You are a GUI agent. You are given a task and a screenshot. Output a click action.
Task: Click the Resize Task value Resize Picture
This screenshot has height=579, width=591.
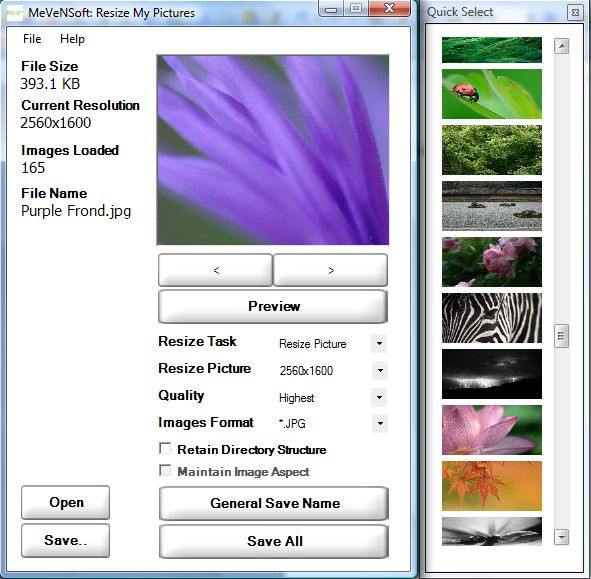pos(312,344)
